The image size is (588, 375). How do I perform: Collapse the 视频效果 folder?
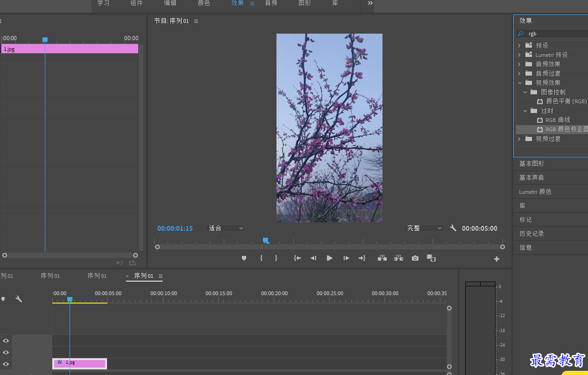[x=519, y=83]
